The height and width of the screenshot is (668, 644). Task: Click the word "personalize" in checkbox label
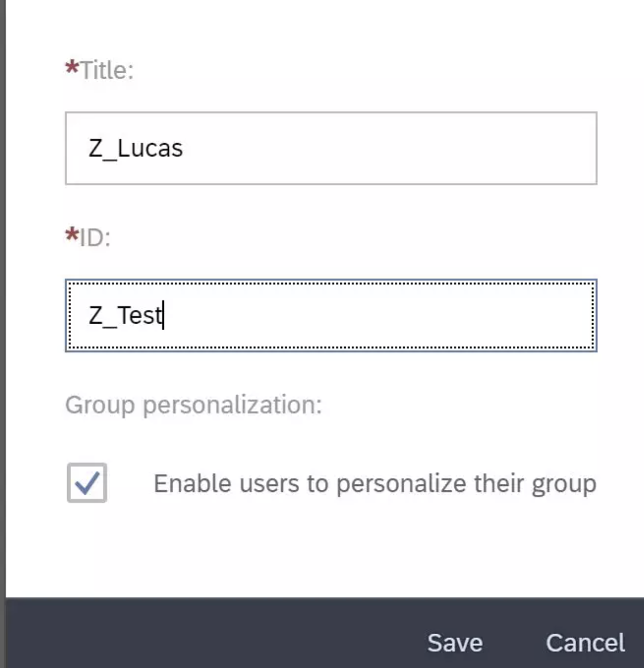coord(401,484)
